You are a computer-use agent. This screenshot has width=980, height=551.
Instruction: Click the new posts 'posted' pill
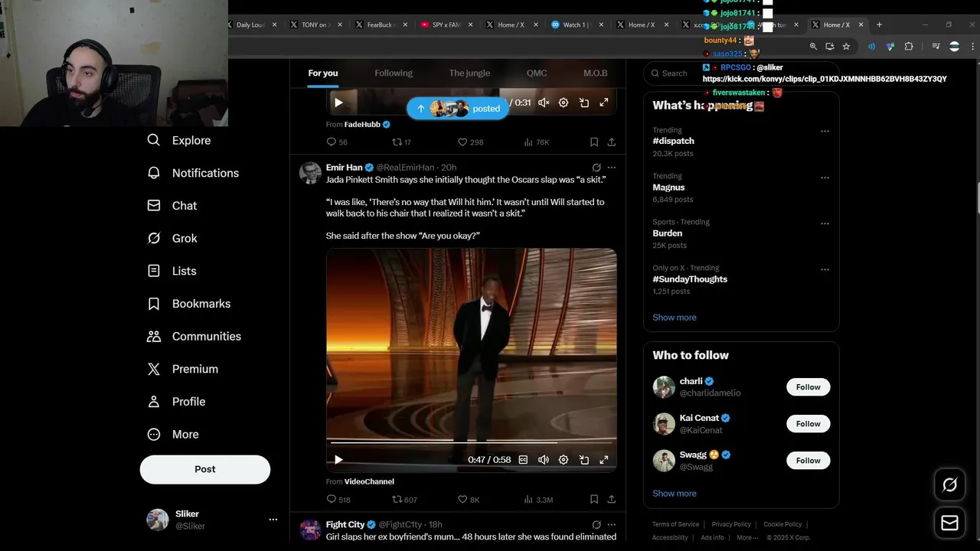(x=458, y=109)
